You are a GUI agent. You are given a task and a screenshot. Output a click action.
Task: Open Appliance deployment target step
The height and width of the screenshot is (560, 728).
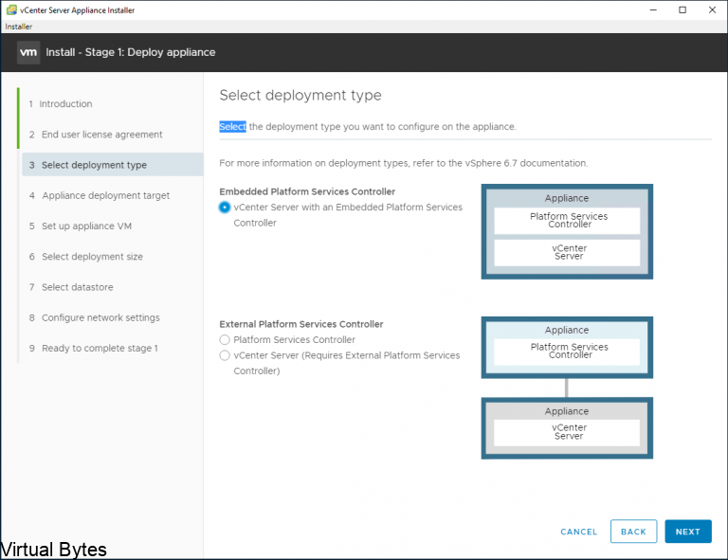[x=100, y=196]
